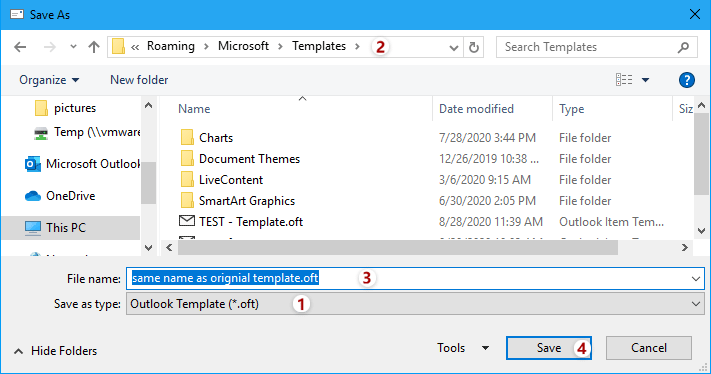Change view using the view layout icon

click(x=624, y=80)
